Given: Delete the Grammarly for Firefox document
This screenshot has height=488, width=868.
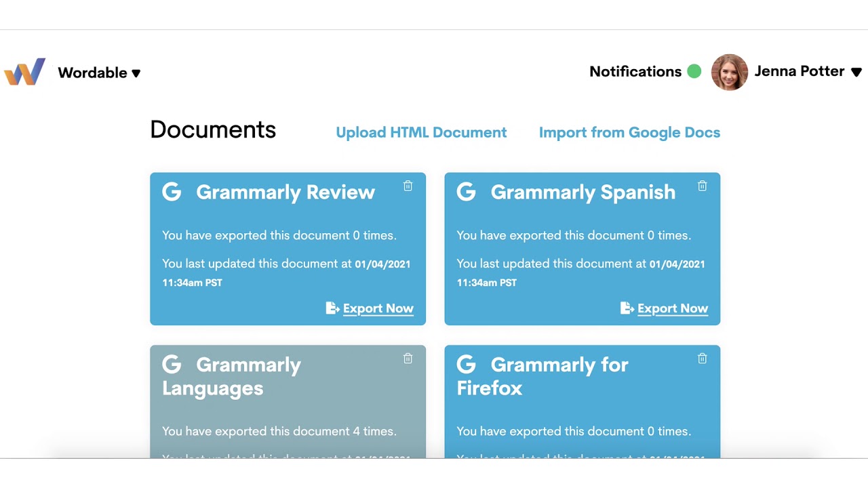Looking at the screenshot, I should [702, 359].
